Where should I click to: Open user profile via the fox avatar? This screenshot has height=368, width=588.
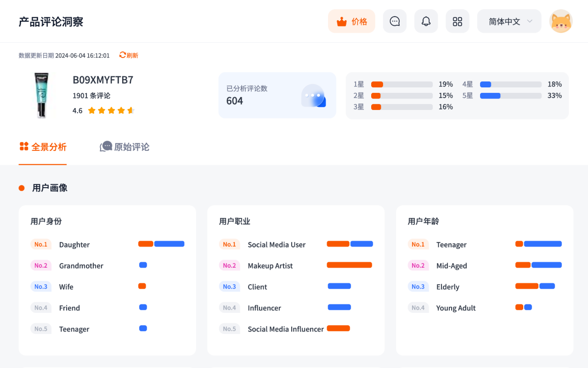[x=561, y=21]
